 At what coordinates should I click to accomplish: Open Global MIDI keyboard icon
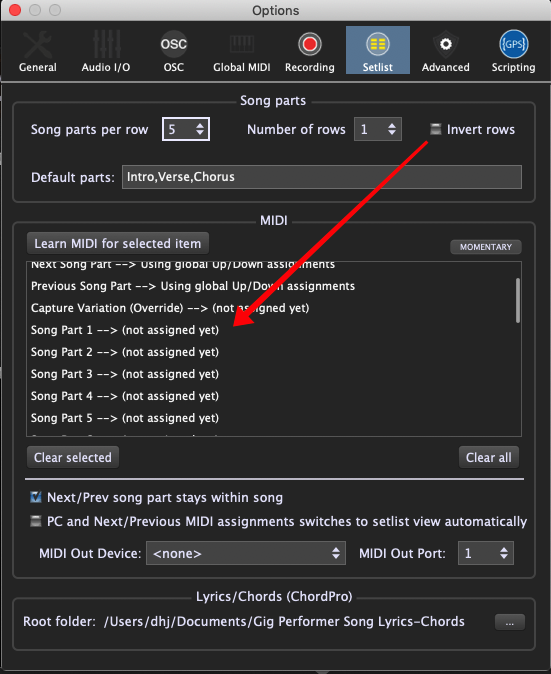pyautogui.click(x=242, y=44)
